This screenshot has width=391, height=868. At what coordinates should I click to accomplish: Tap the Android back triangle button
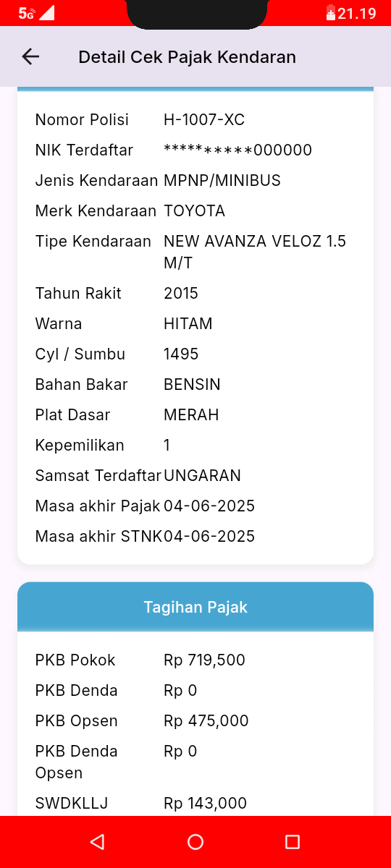click(x=97, y=841)
